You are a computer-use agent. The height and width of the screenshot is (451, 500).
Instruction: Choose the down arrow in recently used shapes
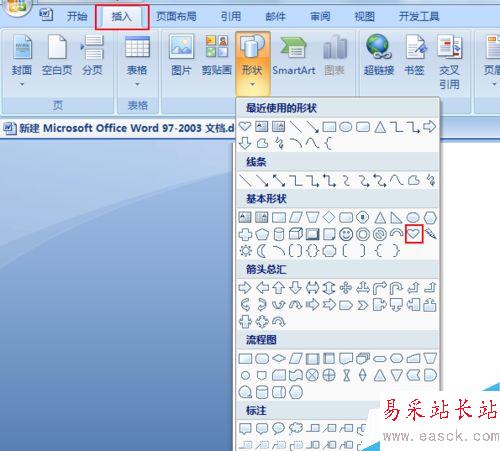(x=245, y=143)
